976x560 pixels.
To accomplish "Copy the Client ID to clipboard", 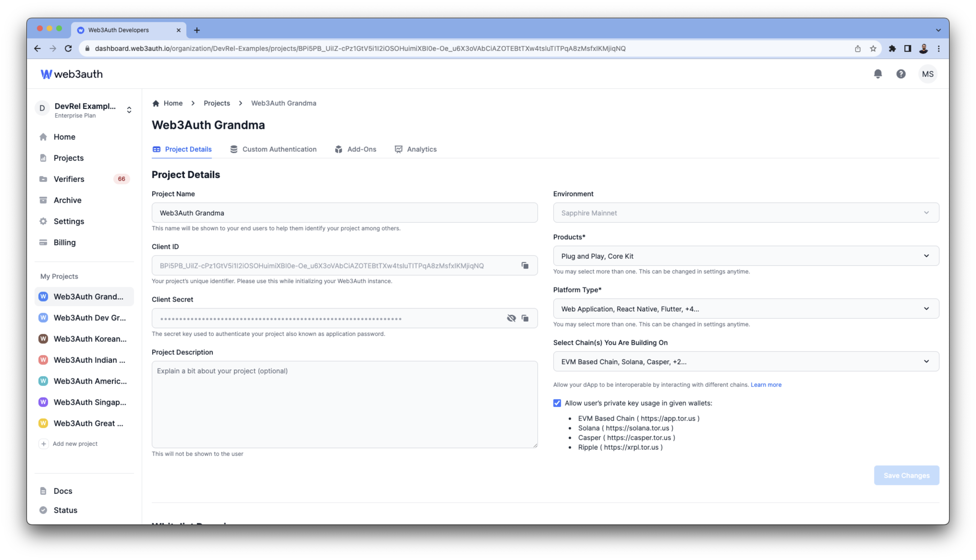I will pos(525,265).
